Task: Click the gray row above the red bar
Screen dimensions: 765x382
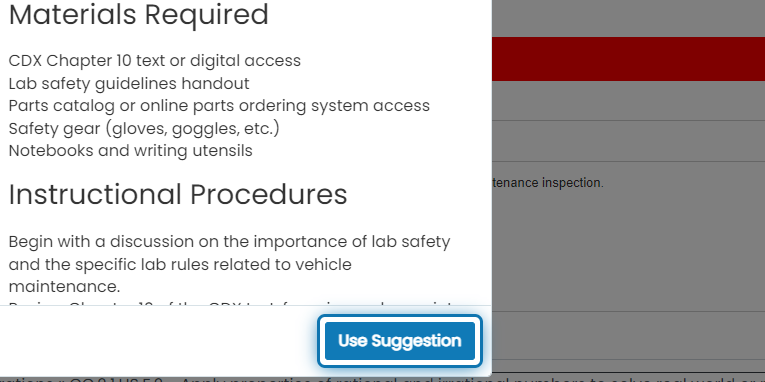Action: (x=628, y=18)
